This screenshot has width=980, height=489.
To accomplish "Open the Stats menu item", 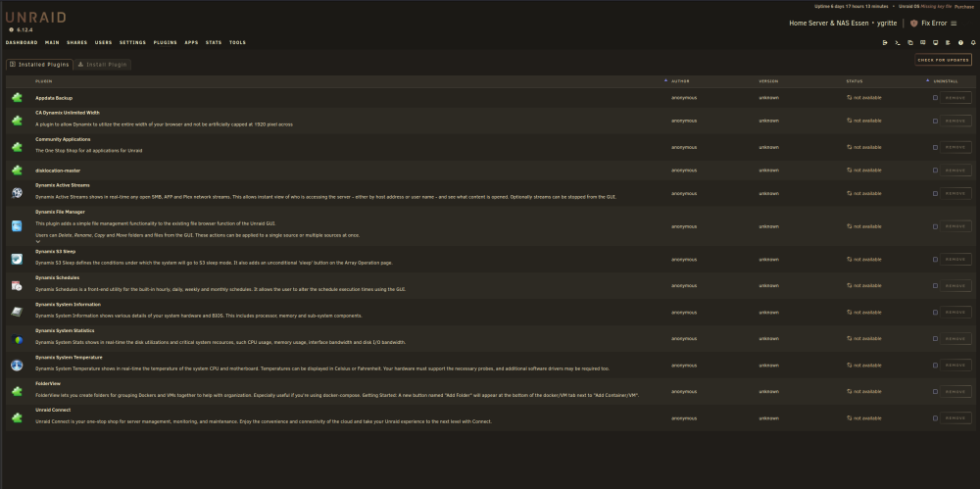I will [213, 42].
